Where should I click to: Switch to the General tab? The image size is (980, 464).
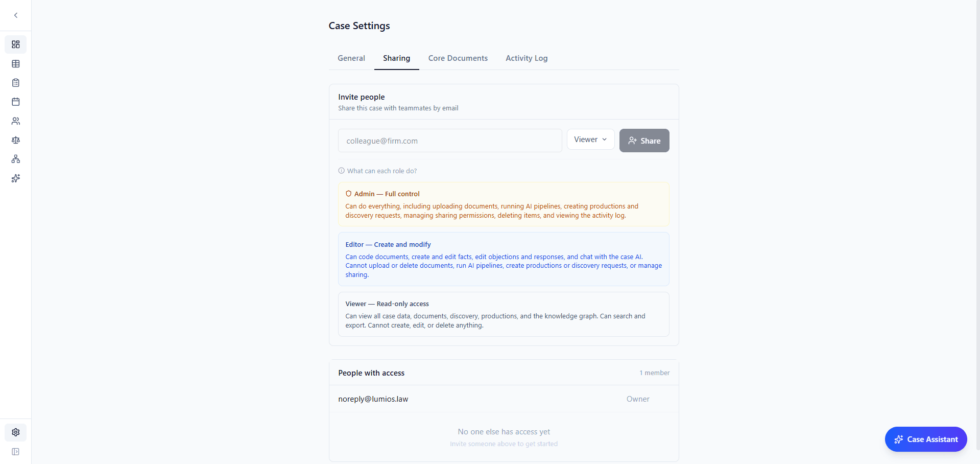[x=351, y=58]
